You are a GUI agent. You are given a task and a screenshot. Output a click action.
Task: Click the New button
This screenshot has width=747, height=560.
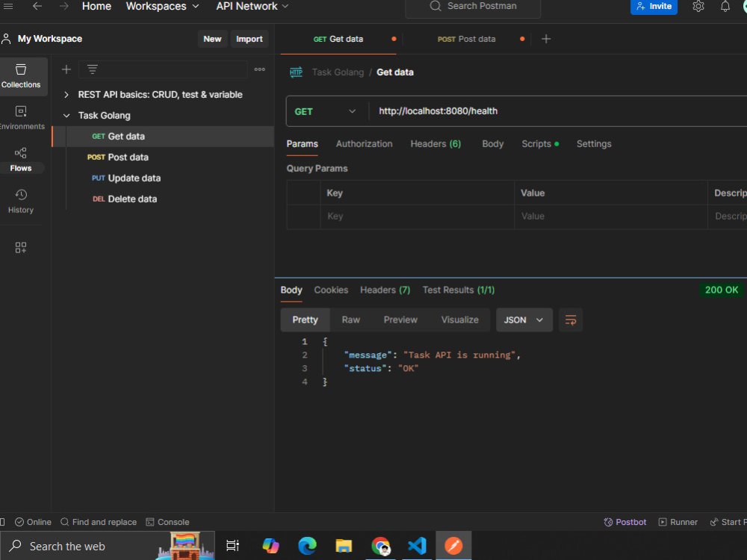[212, 39]
